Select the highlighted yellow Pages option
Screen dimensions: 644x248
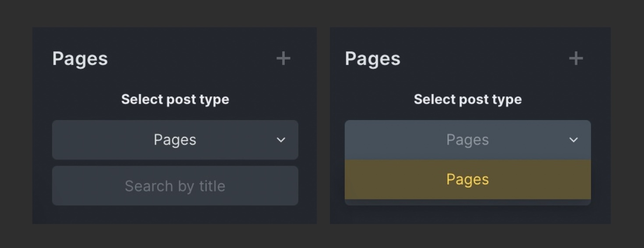coord(468,179)
